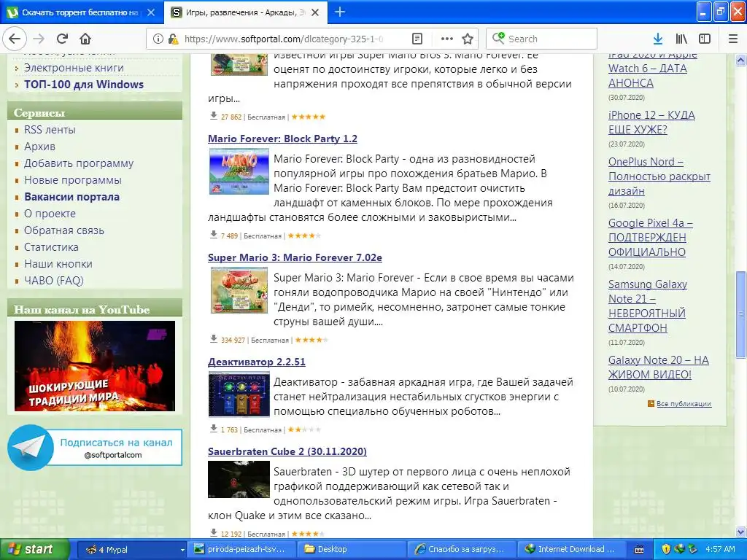Open Google Pixel 4a article link
Viewport: 747px width, 560px height.
point(650,237)
